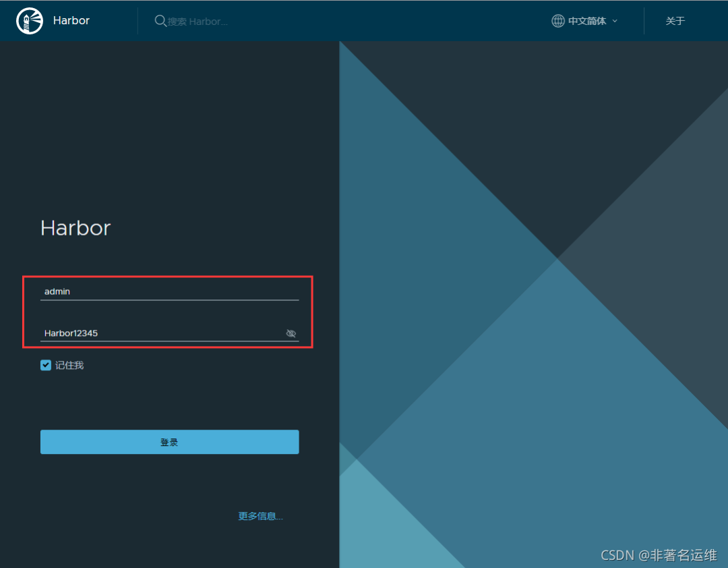
Task: Open the 关于 about menu item
Action: 675,21
